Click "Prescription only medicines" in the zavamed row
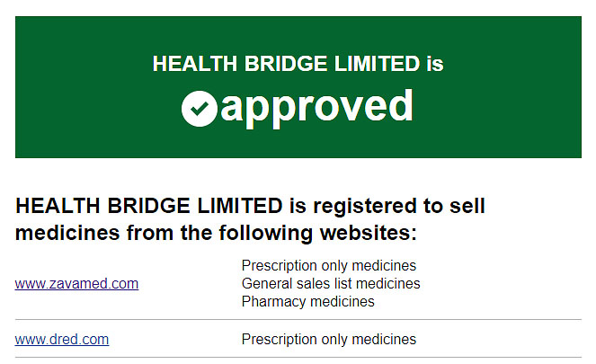596x364 pixels. point(329,266)
